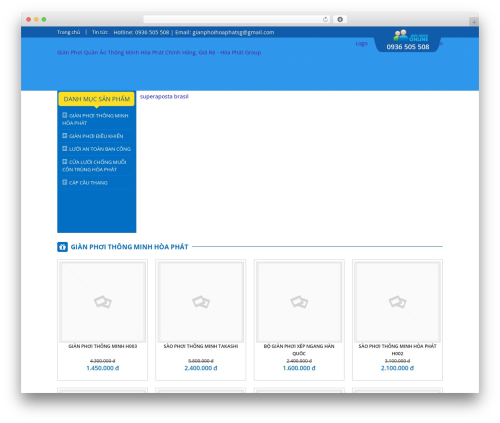Open a new tab with plus button

[x=474, y=22]
